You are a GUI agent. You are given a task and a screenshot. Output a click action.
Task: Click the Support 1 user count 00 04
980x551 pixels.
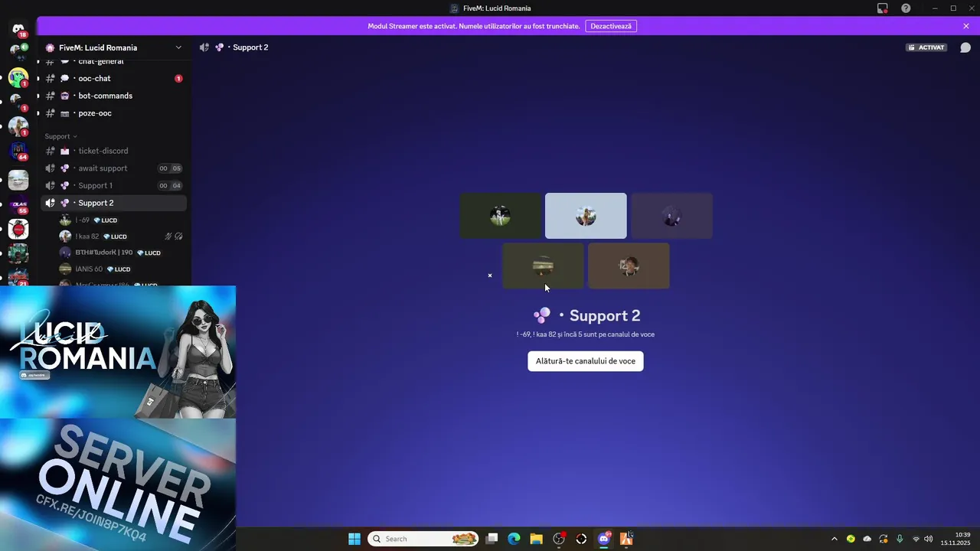point(170,185)
